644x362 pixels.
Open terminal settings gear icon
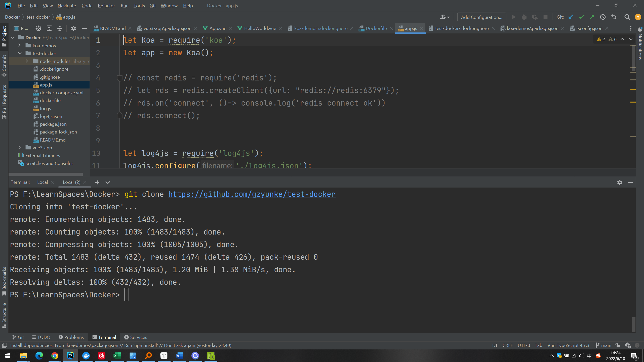(x=620, y=182)
